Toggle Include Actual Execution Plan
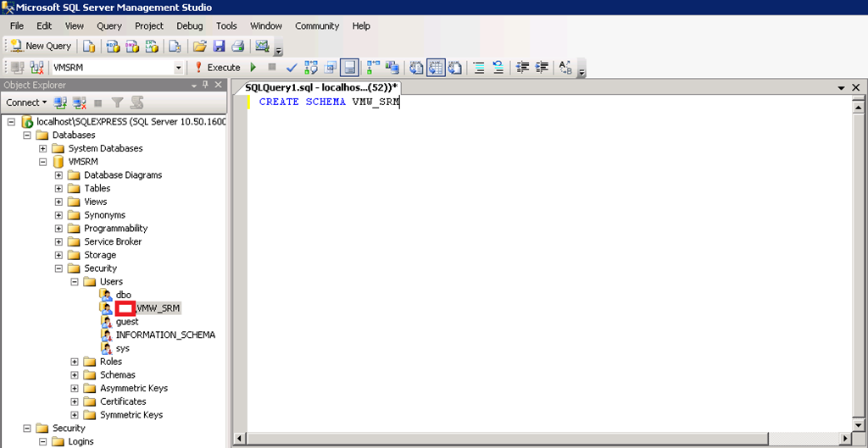The image size is (868, 448). [x=373, y=68]
